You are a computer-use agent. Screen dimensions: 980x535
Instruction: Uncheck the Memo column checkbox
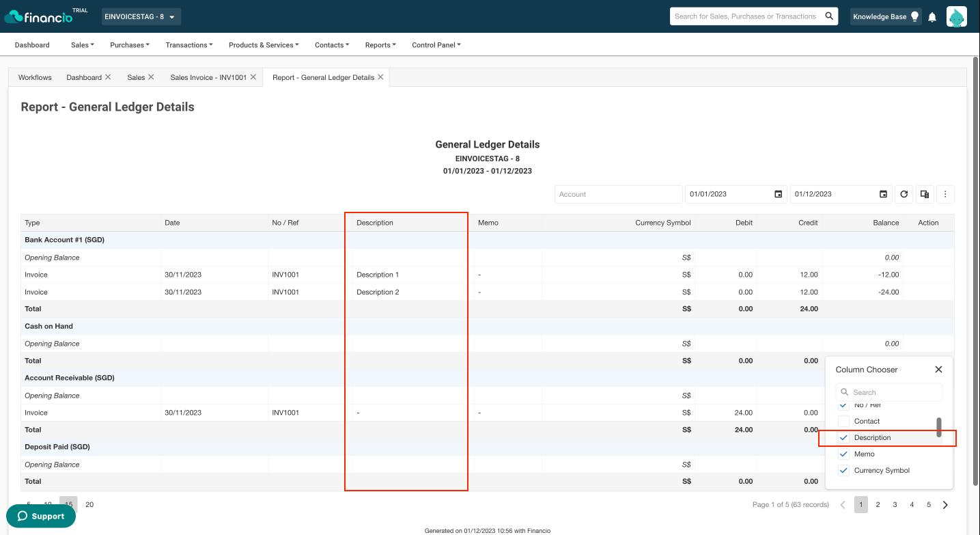pyautogui.click(x=843, y=454)
